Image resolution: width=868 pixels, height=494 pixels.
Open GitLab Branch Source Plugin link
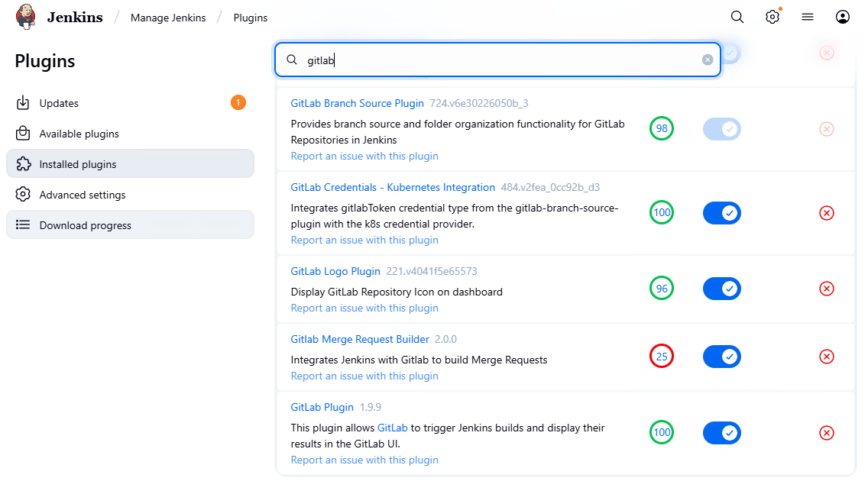357,103
